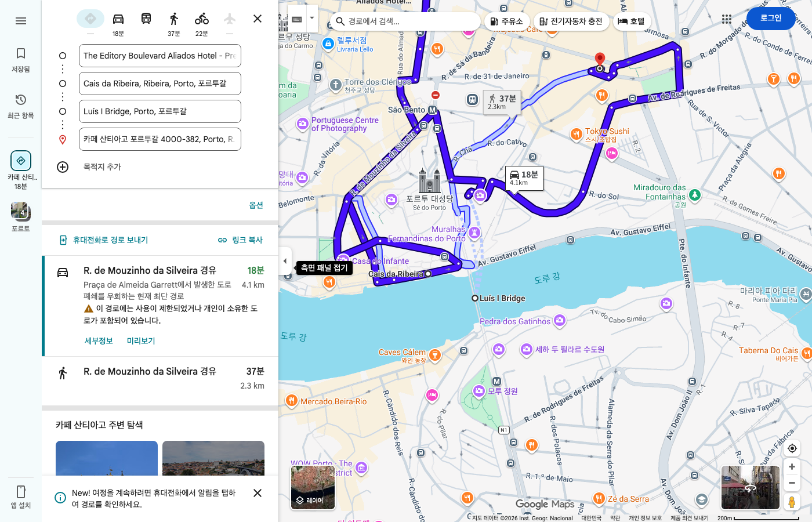Click 18분 4.1km driving route label on map
The image size is (812, 522).
(x=524, y=178)
